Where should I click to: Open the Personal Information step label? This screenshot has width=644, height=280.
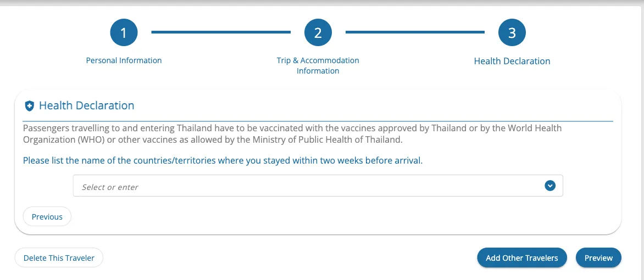pos(124,60)
